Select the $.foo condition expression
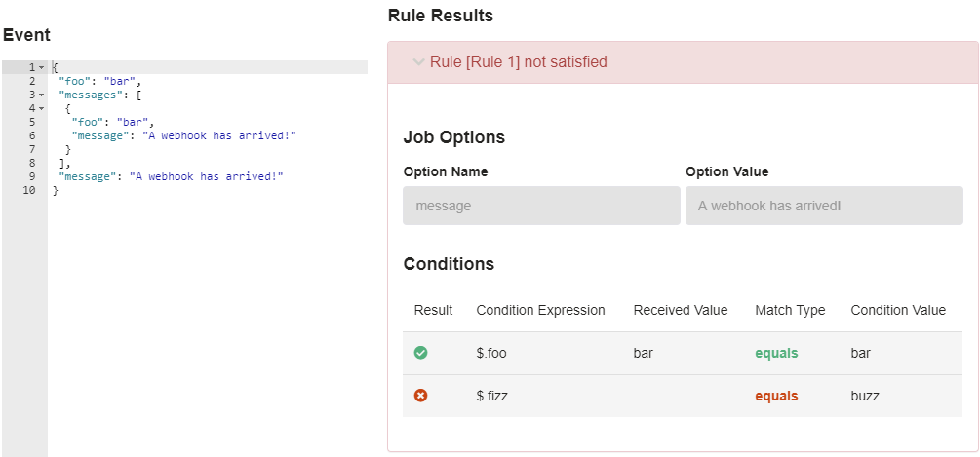980x457 pixels. pos(491,354)
